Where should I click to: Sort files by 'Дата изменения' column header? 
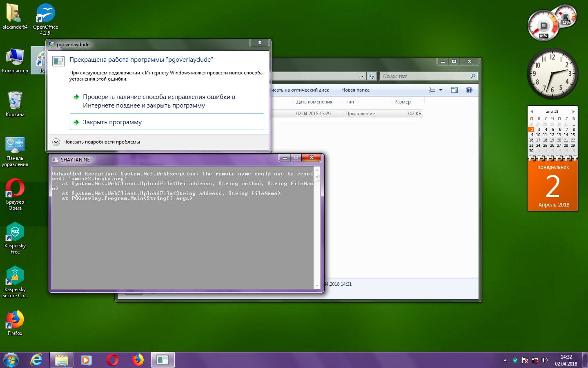(x=314, y=102)
